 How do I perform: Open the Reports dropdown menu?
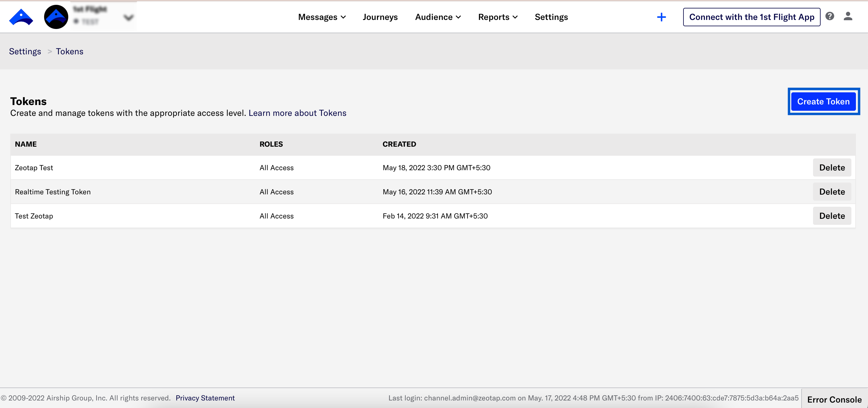pos(498,17)
